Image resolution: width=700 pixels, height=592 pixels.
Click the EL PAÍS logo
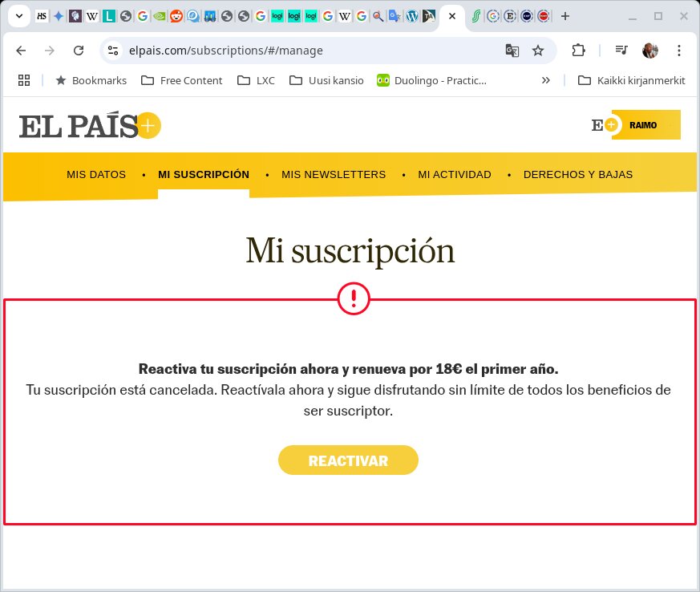90,126
